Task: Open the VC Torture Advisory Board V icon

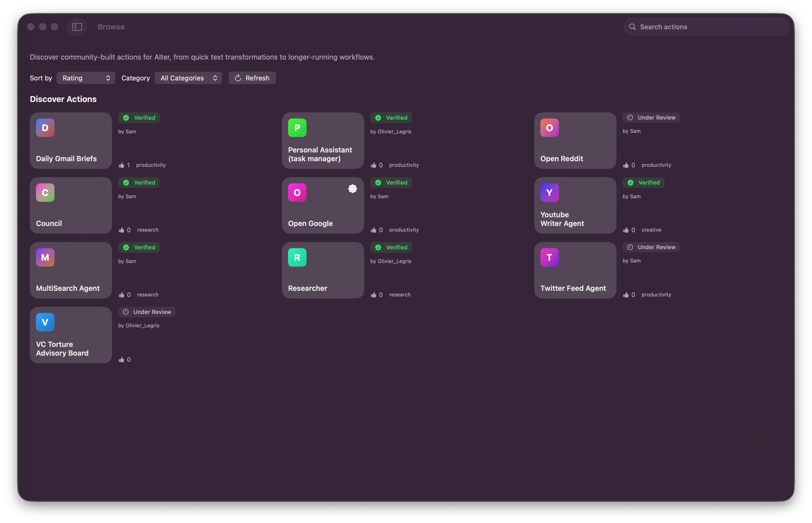Action: [x=45, y=322]
